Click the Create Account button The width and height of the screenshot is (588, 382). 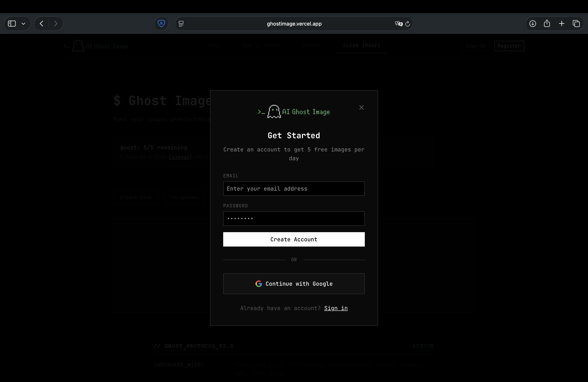pyautogui.click(x=294, y=239)
